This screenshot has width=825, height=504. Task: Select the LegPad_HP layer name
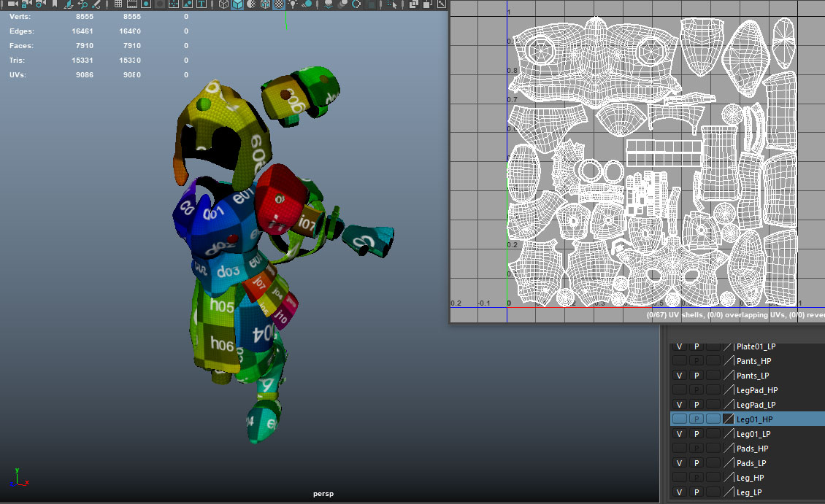pos(757,390)
